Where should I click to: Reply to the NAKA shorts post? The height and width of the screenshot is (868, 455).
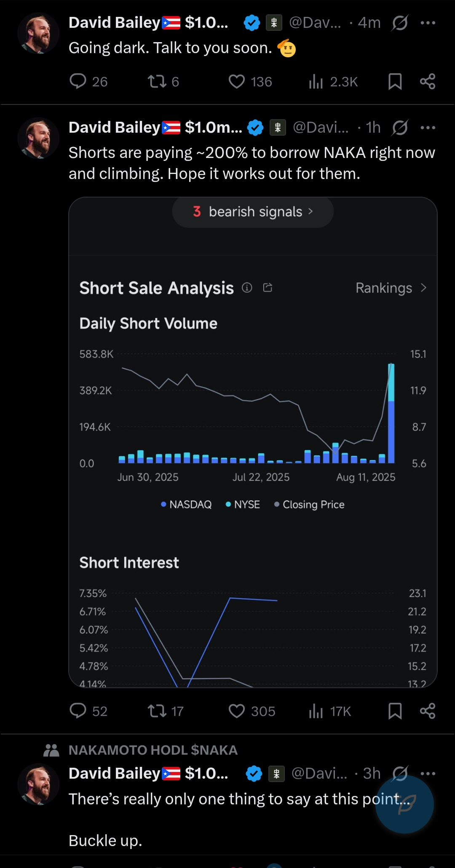(78, 711)
